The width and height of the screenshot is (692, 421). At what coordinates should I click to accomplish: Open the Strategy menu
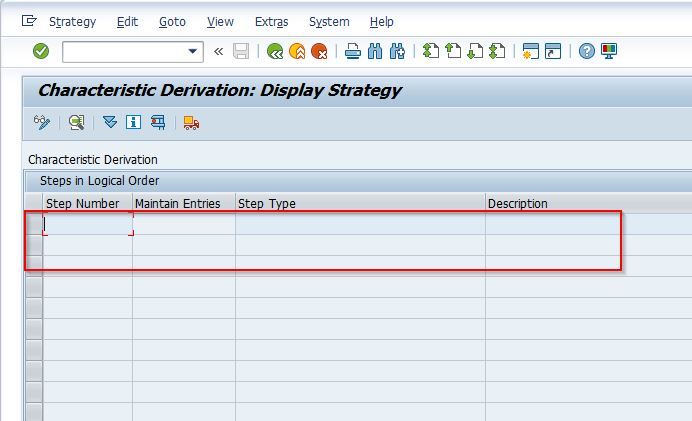point(72,22)
